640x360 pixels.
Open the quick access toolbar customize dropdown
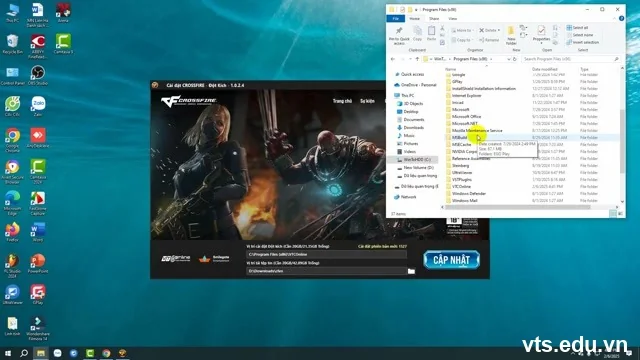pos(416,9)
